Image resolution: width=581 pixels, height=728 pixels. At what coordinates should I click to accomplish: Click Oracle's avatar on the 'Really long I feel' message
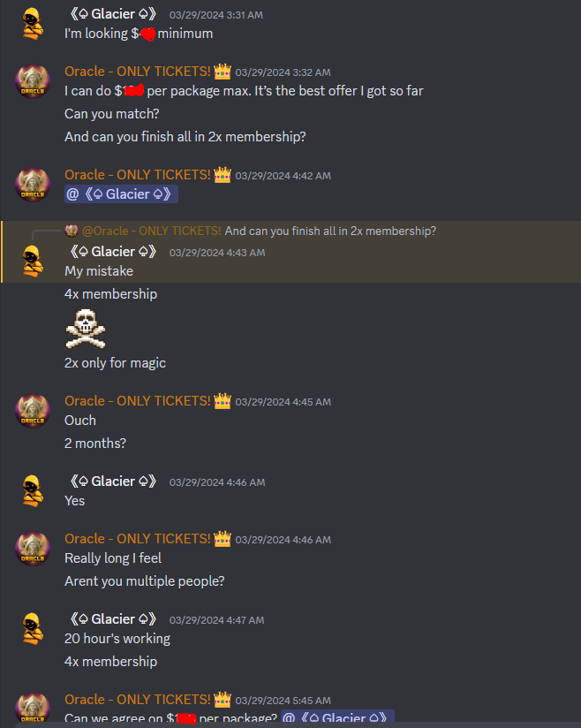pos(33,549)
